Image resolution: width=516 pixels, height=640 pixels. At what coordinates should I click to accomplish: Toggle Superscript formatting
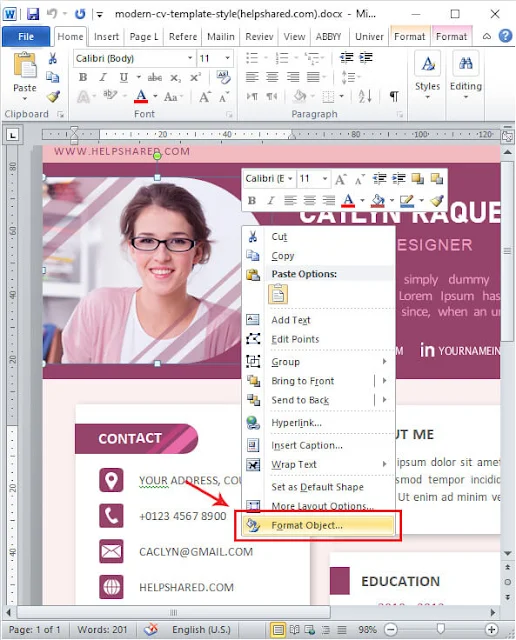coord(195,77)
